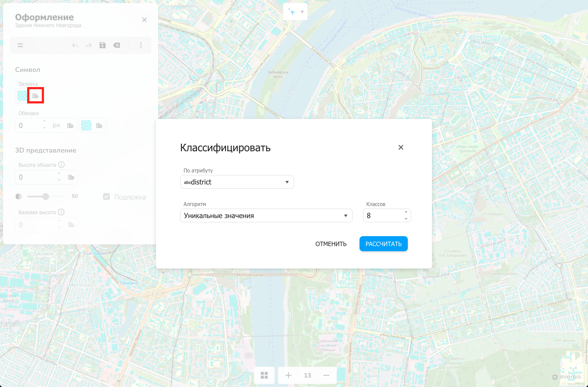Focus the Классов number field
Viewport: 588px width, 387px height.
click(384, 215)
